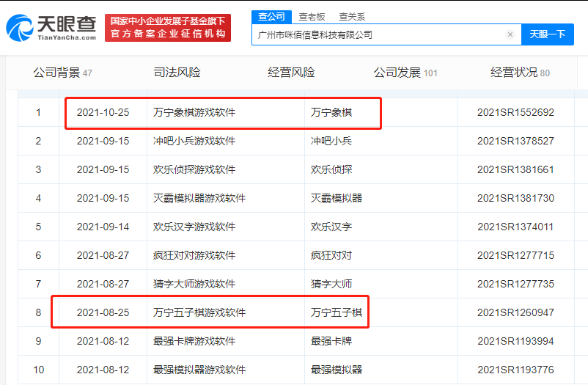The height and width of the screenshot is (385, 588).
Task: Click the short name 欢乐汉字
Action: [331, 227]
